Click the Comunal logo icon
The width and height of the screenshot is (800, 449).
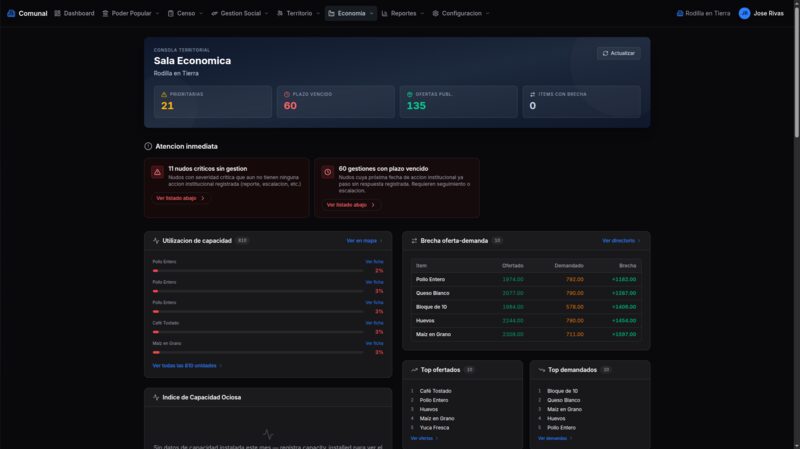[11, 13]
